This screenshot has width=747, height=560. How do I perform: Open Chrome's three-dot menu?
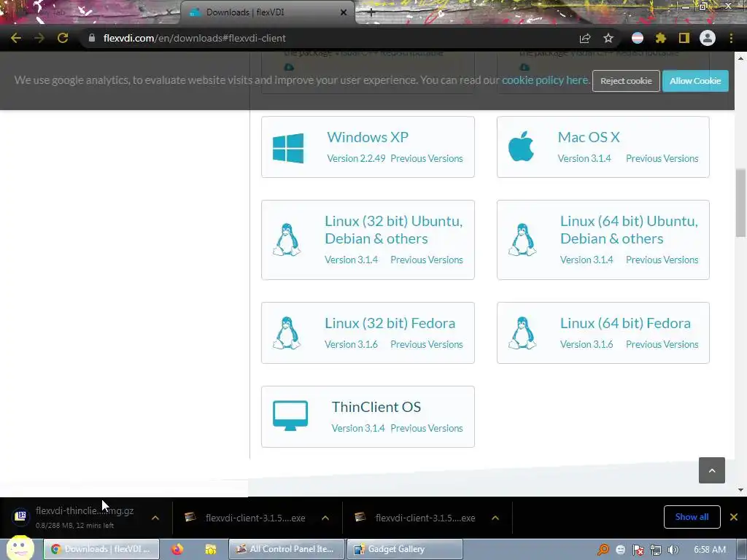point(731,38)
